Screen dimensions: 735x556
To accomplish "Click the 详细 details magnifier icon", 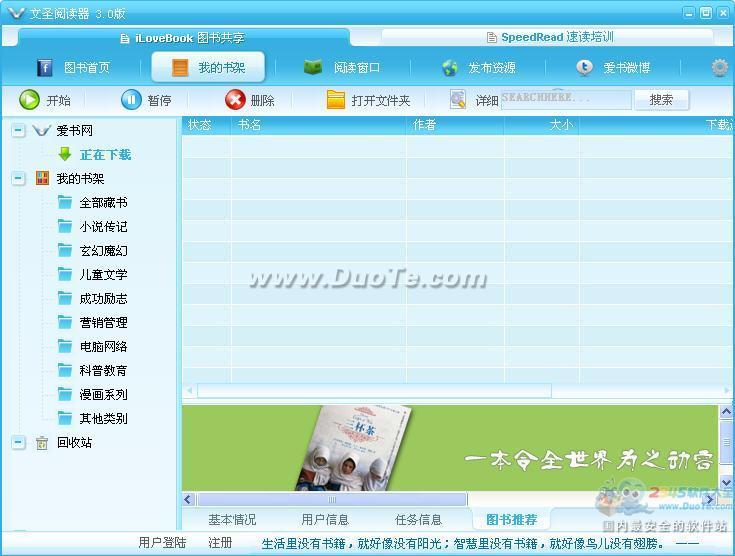I will (x=458, y=99).
